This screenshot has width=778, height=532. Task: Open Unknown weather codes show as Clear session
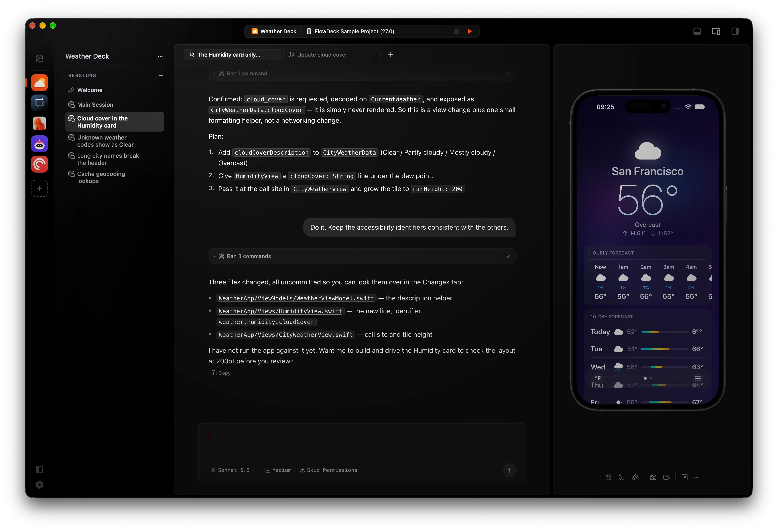(114, 141)
